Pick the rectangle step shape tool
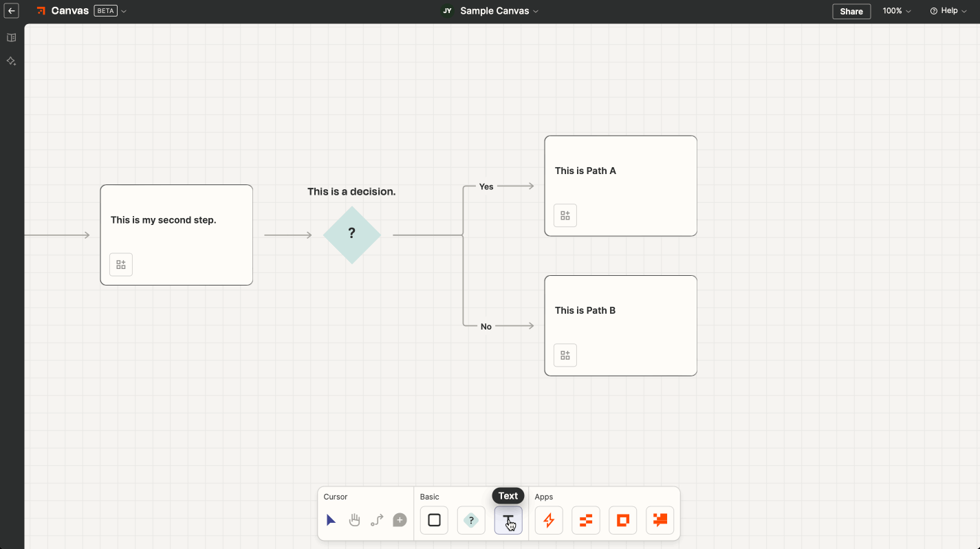 click(434, 520)
